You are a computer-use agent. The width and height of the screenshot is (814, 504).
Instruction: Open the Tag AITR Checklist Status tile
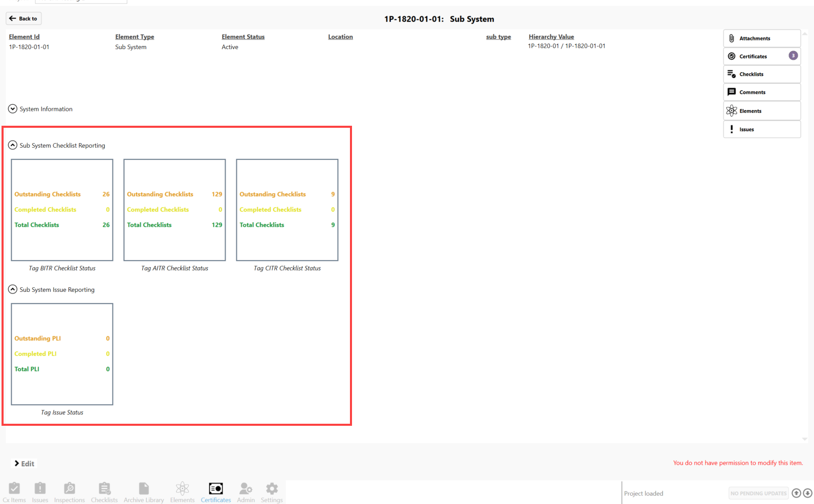[x=174, y=210]
